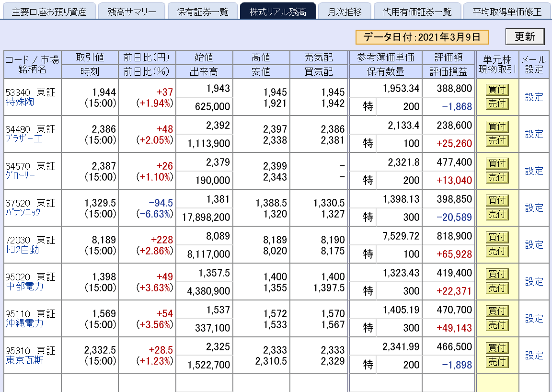Screen dimensions: 552x392
Task: Select the 評価損益 value −1,898
Action: [x=457, y=365]
